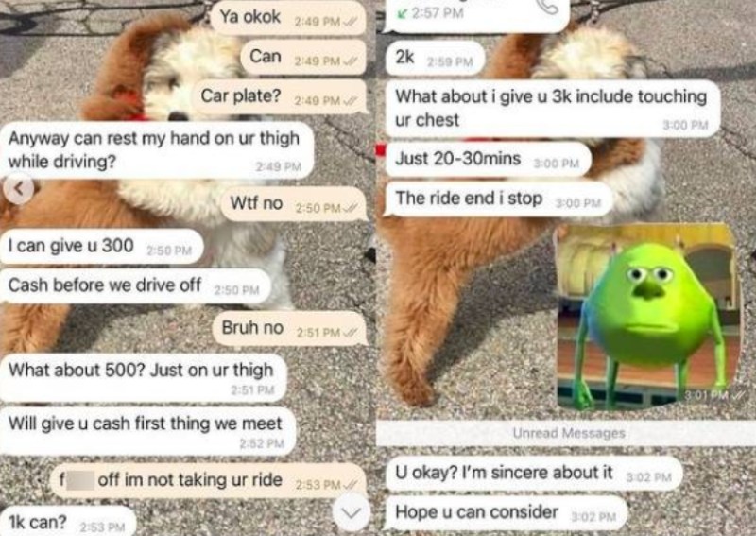The width and height of the screenshot is (756, 536).
Task: Tap the 'Bruh no' reply bubble
Action: pos(289,329)
